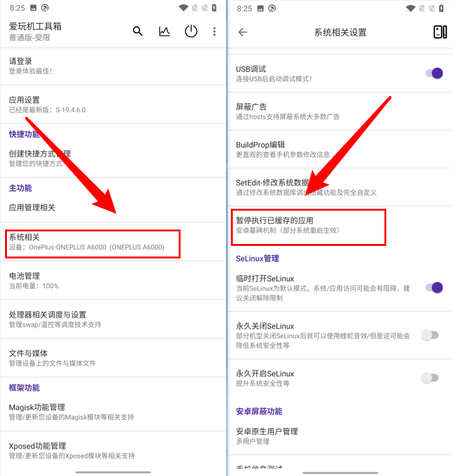The height and width of the screenshot is (476, 453).
Task: Tap the power icon in the toolbar
Action: [191, 31]
